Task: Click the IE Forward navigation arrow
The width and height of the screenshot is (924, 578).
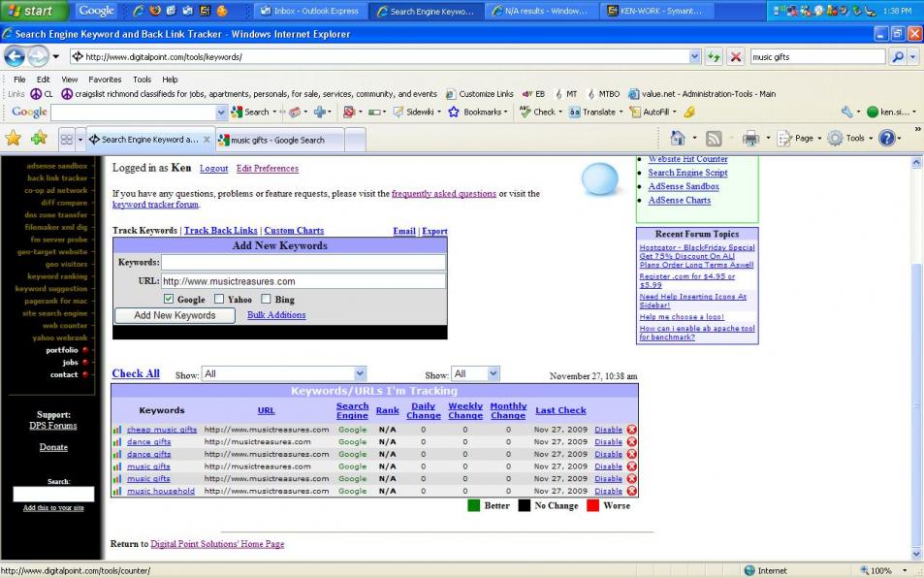Action: click(39, 56)
